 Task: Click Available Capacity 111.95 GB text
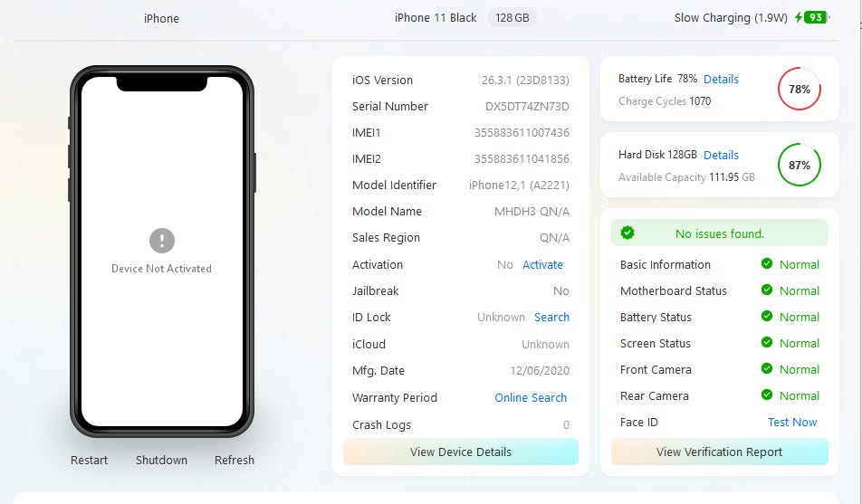pyautogui.click(x=686, y=177)
